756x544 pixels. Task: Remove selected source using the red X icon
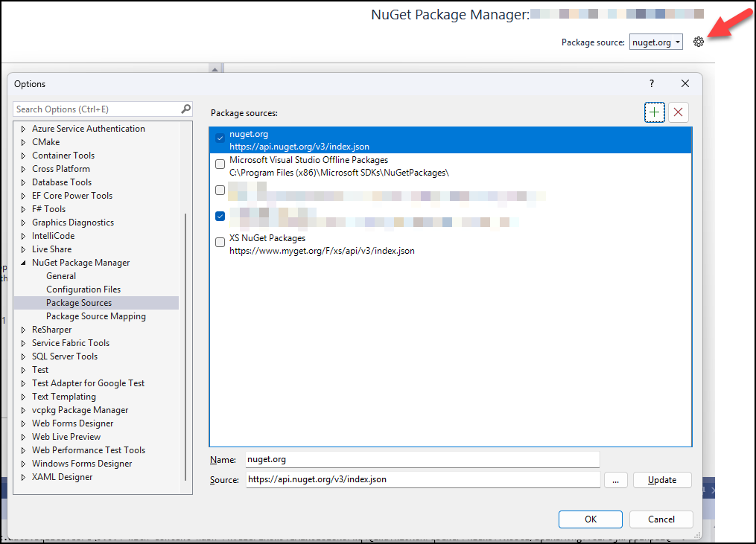(678, 112)
